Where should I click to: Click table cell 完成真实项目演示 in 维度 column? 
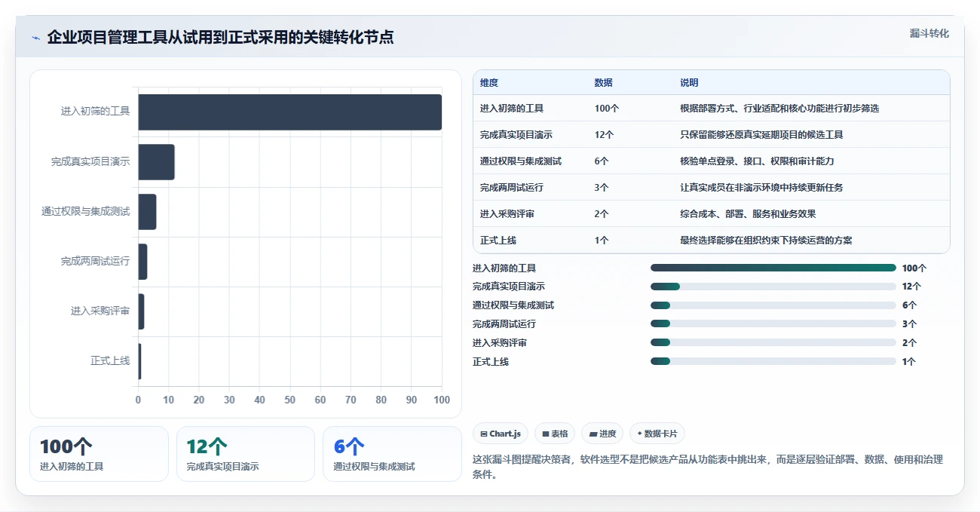[x=516, y=135]
